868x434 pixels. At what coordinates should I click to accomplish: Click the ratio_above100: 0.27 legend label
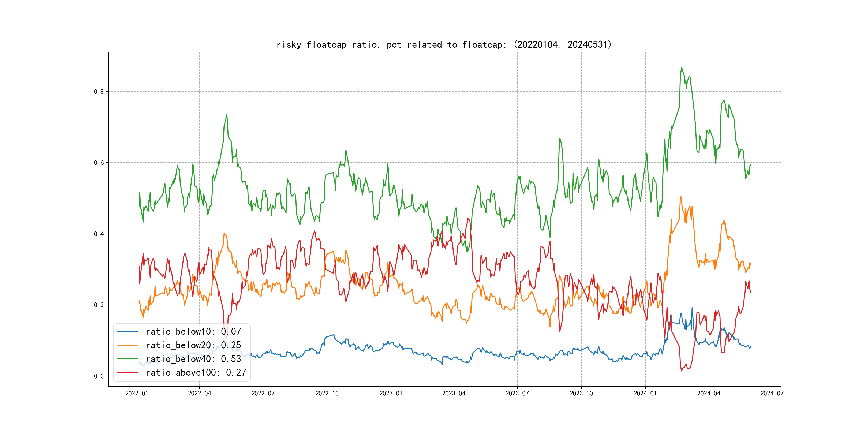tap(196, 372)
